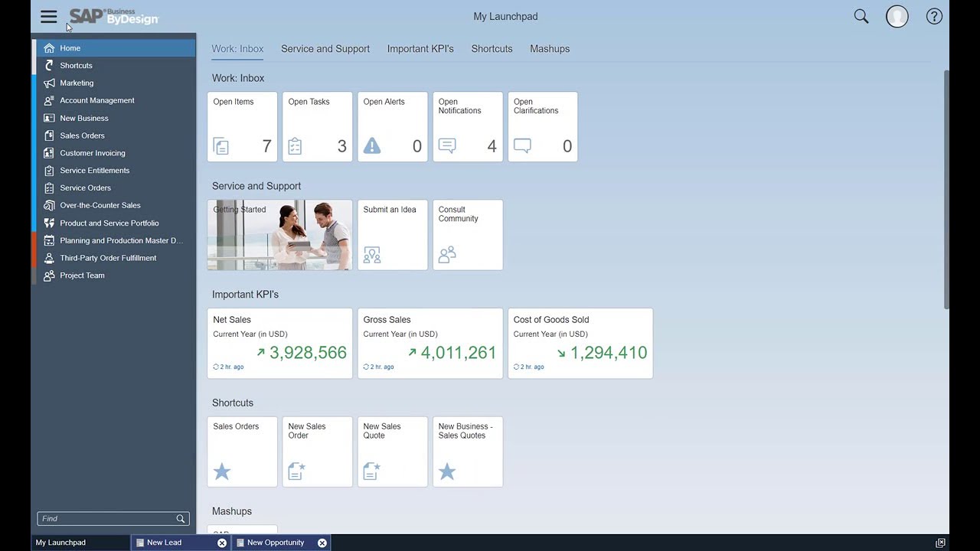Click the New Business sidebar icon

point(49,118)
